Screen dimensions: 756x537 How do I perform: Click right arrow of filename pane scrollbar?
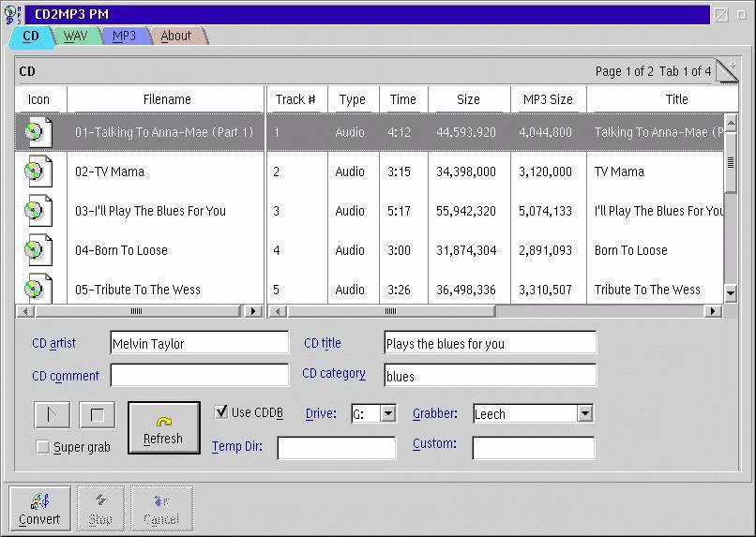pyautogui.click(x=252, y=311)
